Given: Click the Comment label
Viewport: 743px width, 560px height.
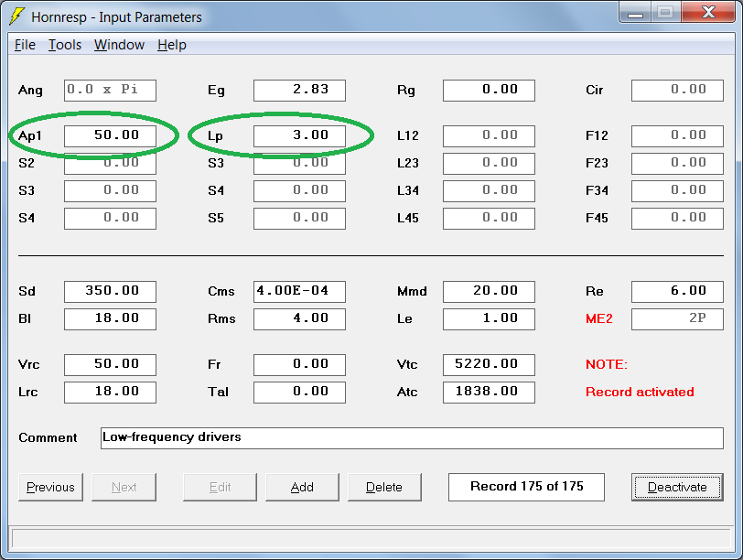Looking at the screenshot, I should (x=48, y=437).
